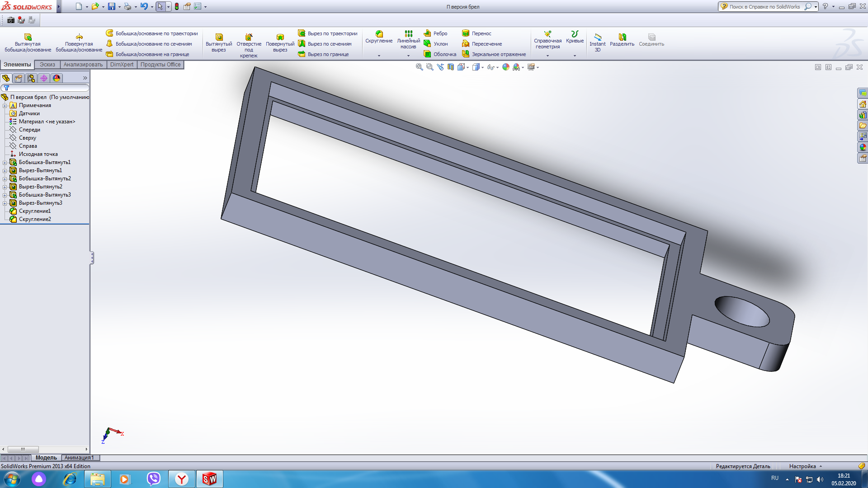
Task: Click the Section View icon
Action: tap(451, 67)
